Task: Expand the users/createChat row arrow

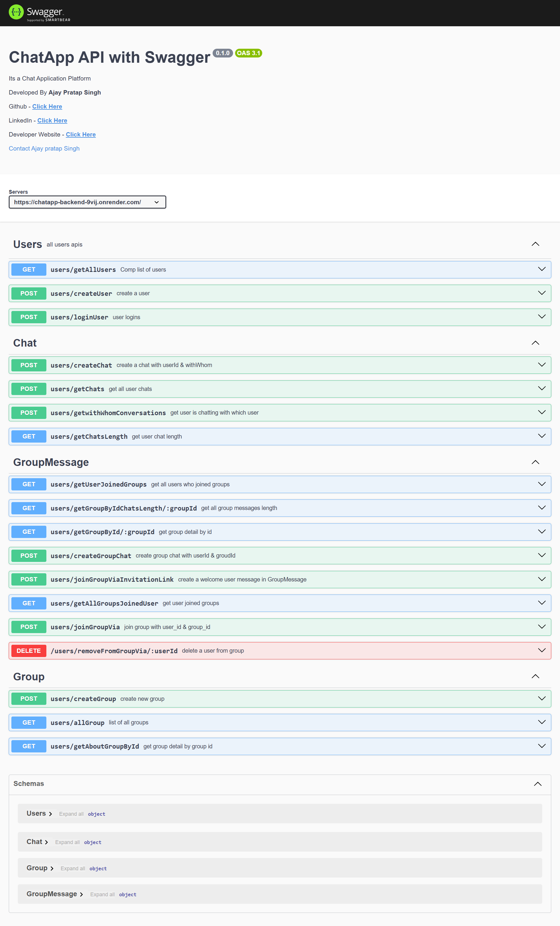Action: tap(542, 365)
